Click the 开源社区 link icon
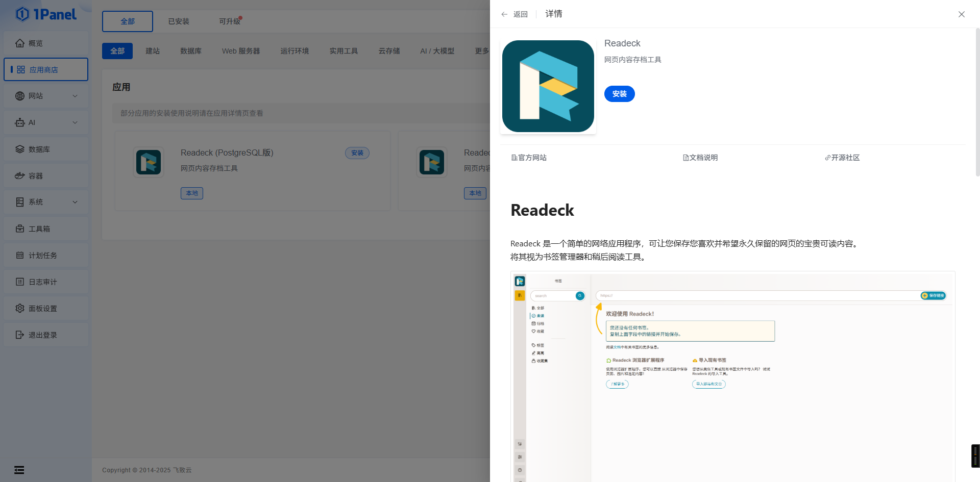This screenshot has height=482, width=980. click(x=827, y=158)
